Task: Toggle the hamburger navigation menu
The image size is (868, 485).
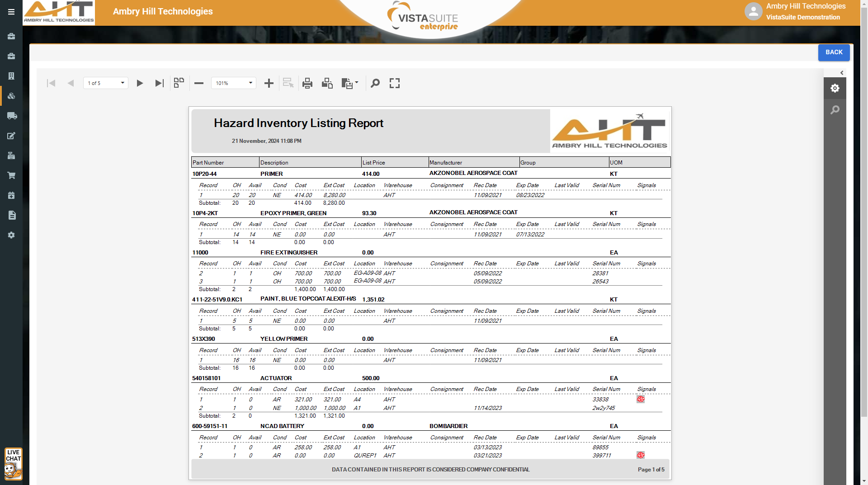Action: point(11,12)
